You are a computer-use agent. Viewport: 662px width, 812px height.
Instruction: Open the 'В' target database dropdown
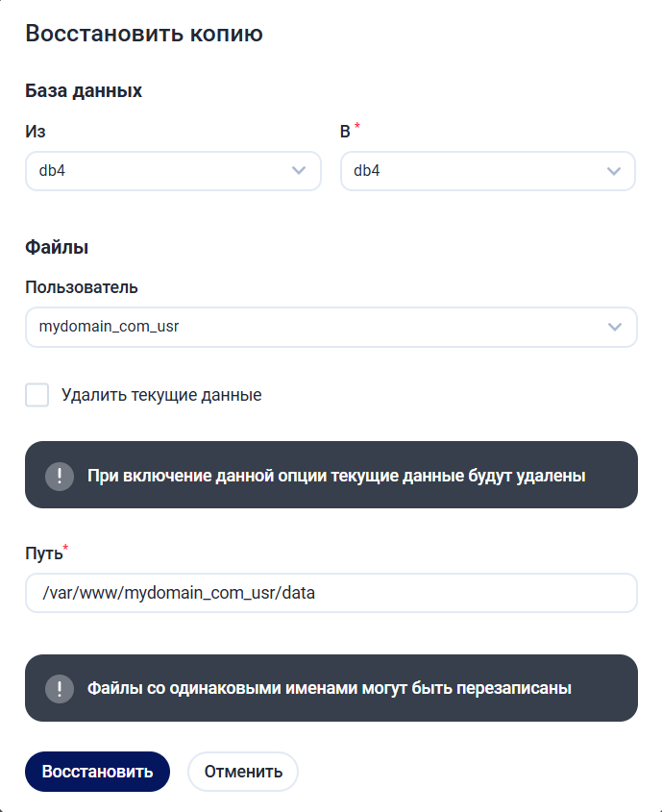pyautogui.click(x=476, y=171)
